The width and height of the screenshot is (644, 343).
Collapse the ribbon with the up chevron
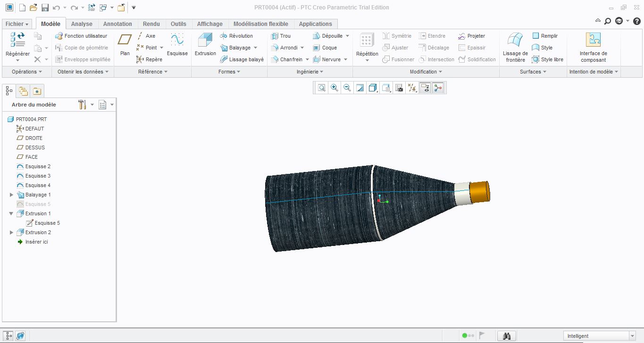[x=598, y=21]
